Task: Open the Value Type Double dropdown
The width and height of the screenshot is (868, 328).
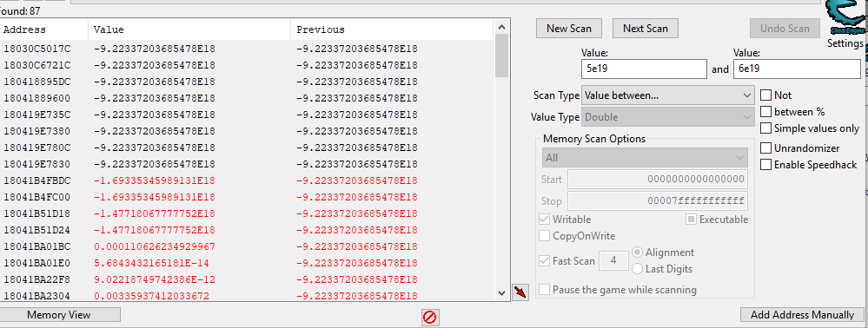Action: (x=667, y=117)
